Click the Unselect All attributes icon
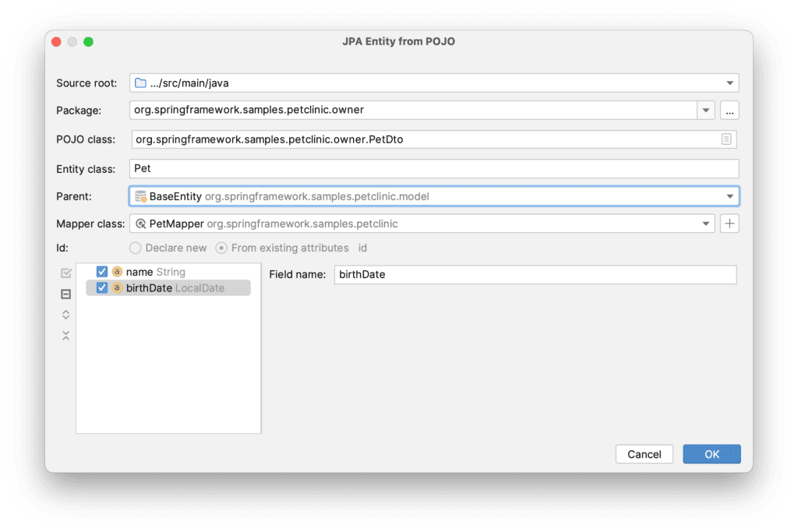Viewport: 798px width, 532px height. [x=66, y=294]
